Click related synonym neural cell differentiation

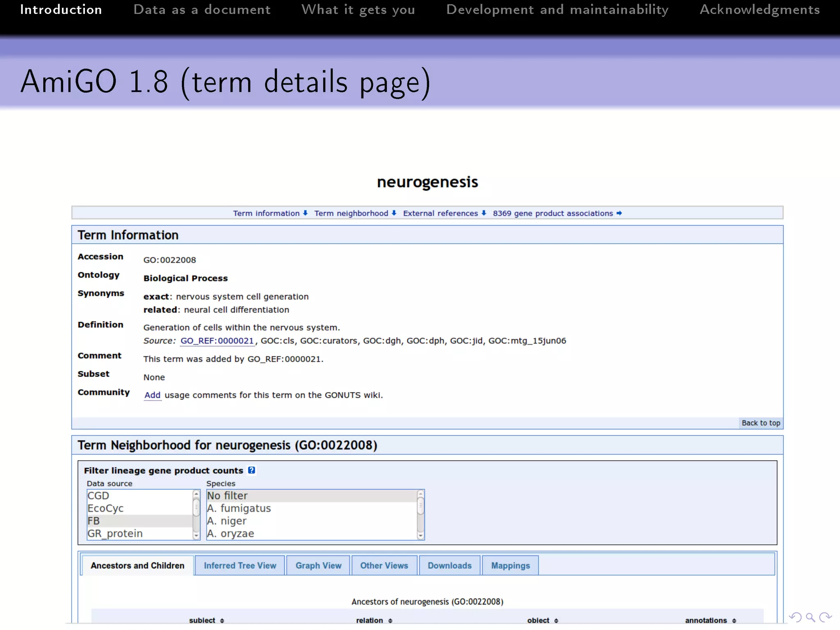tap(237, 310)
